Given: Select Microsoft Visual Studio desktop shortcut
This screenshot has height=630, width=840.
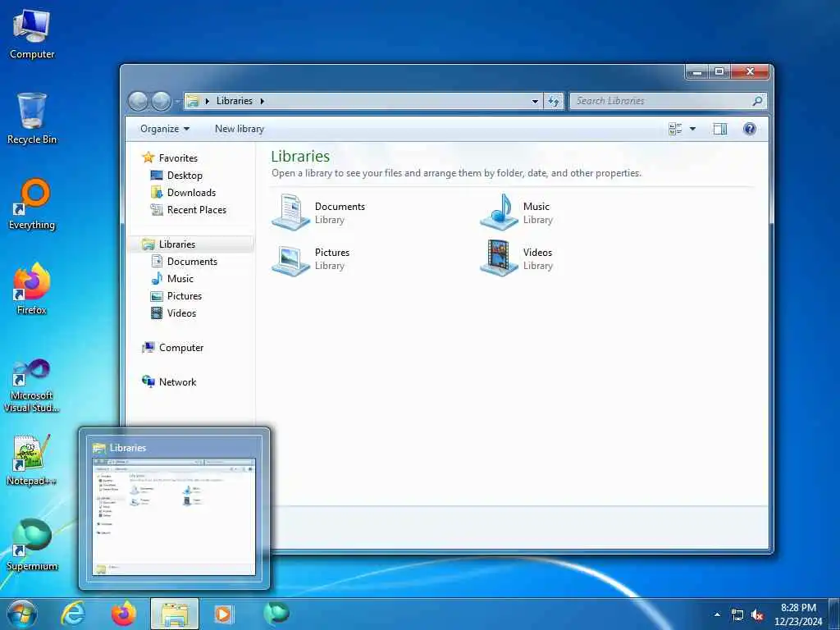Looking at the screenshot, I should coord(32,386).
